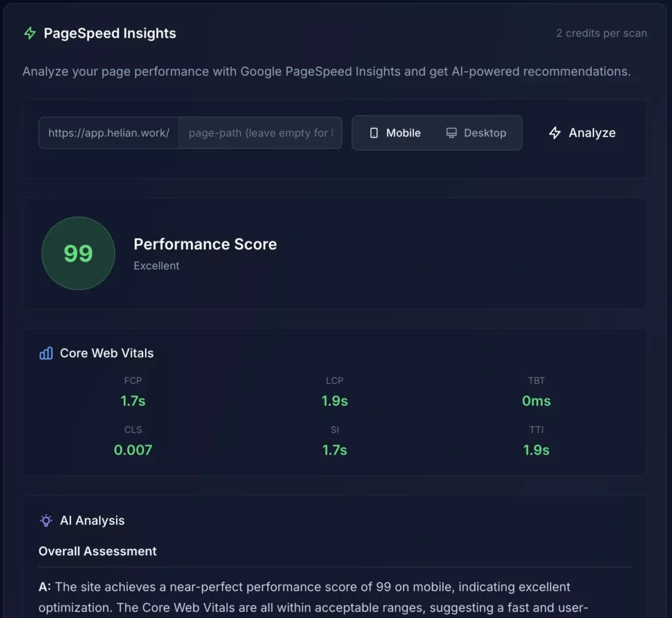
Task: Click the FCP 1.7s metric
Action: (x=133, y=401)
